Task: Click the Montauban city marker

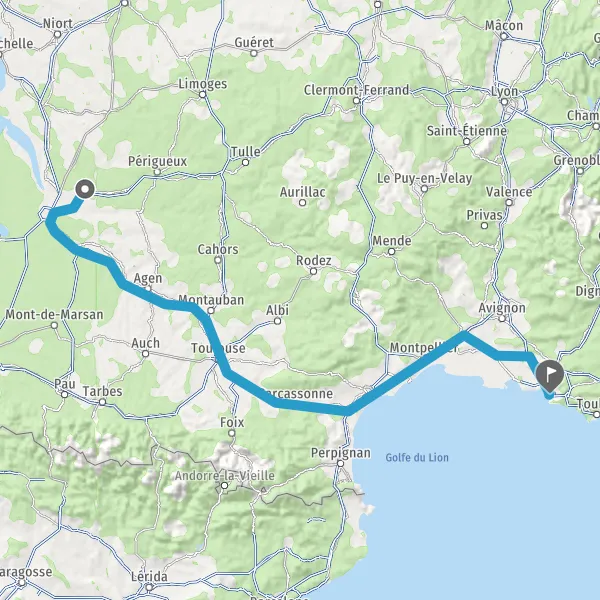Action: [211, 310]
